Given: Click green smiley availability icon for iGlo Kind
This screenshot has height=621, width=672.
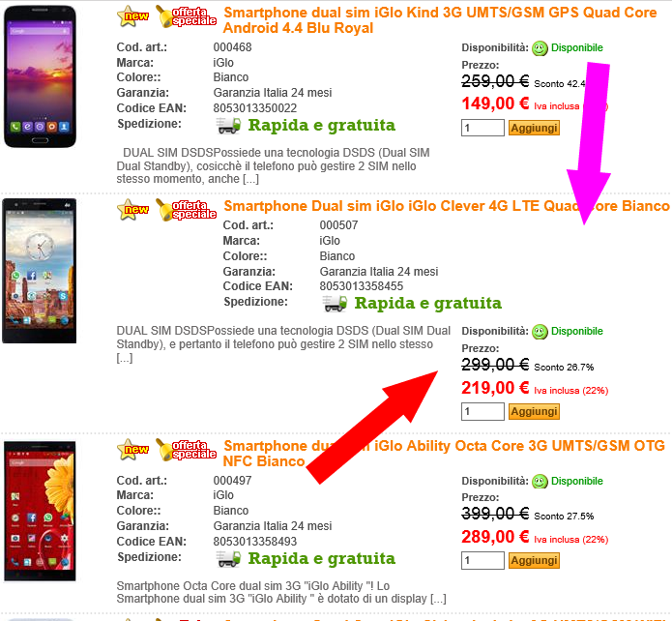Looking at the screenshot, I should point(540,48).
